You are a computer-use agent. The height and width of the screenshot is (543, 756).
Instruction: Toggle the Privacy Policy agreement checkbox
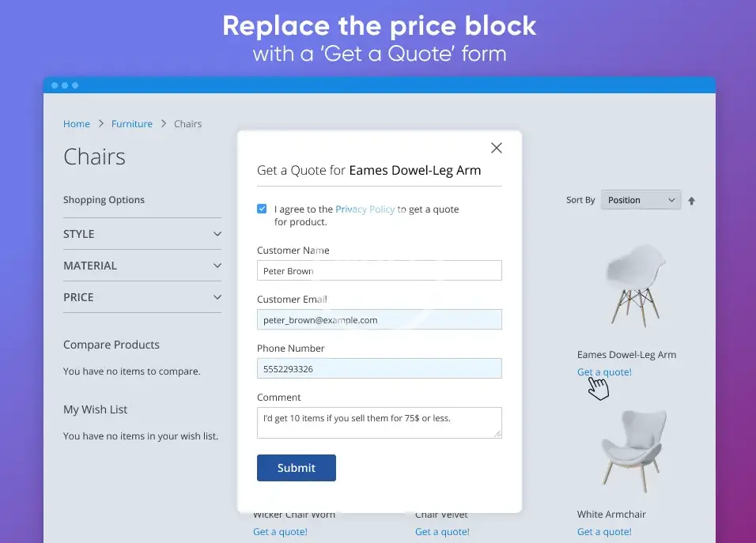click(x=262, y=209)
